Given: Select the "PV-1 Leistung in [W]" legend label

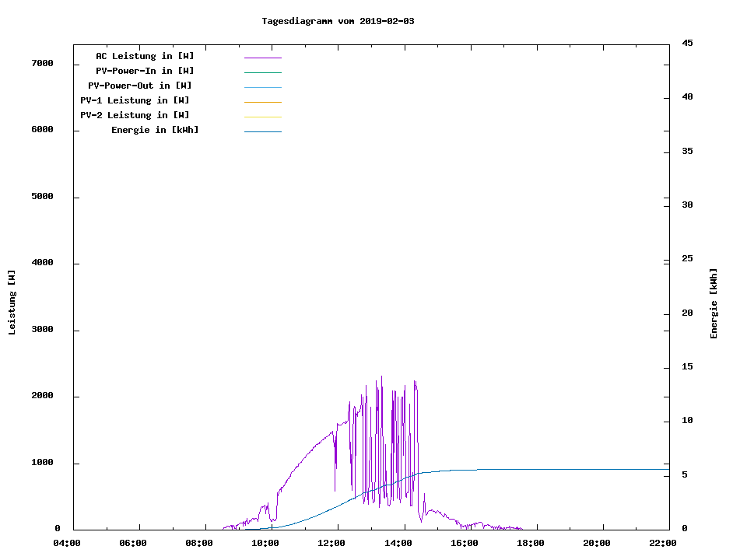Looking at the screenshot, I should [135, 100].
